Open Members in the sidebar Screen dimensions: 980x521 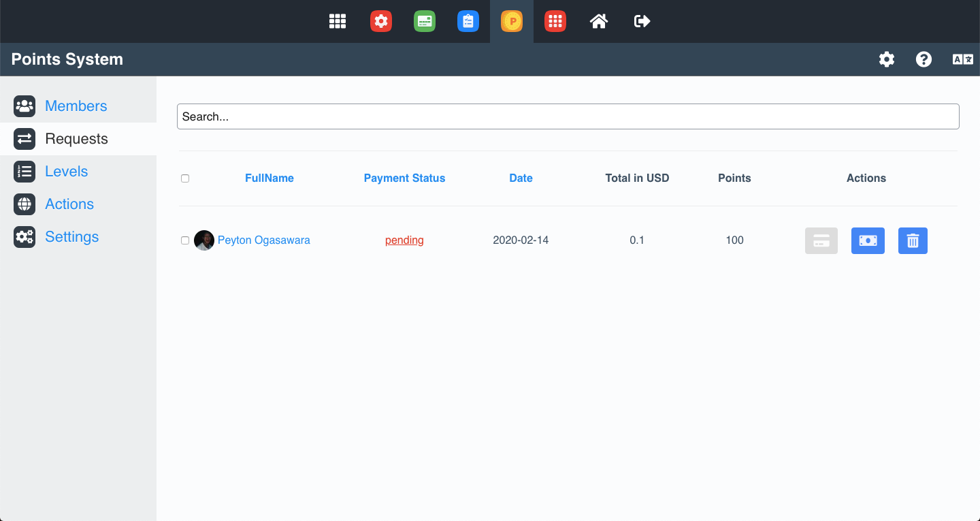pyautogui.click(x=76, y=106)
